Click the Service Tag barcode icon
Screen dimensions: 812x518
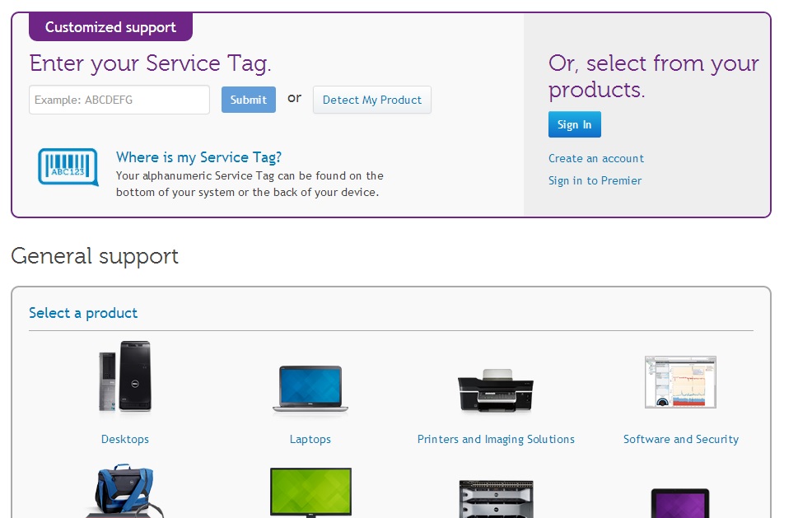[68, 167]
